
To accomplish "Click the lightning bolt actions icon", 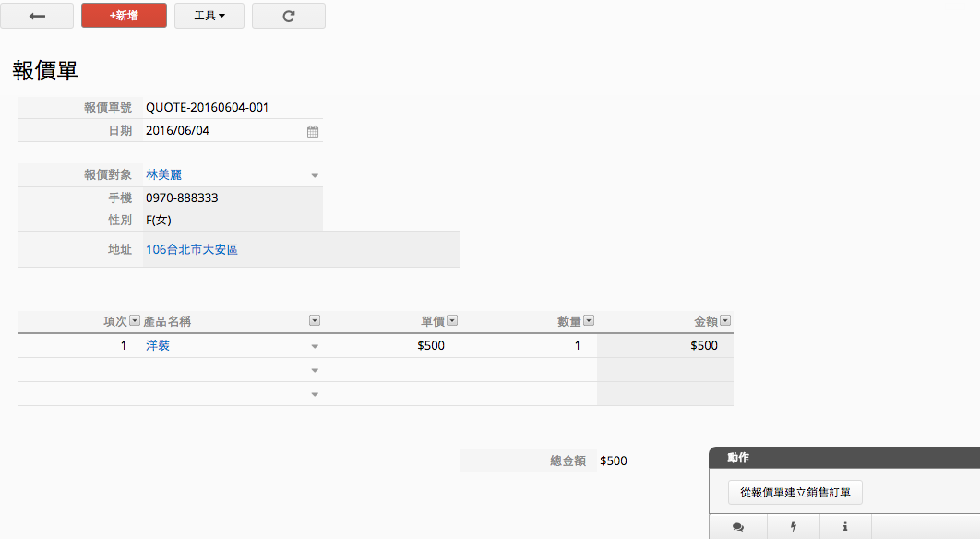I will 793,527.
